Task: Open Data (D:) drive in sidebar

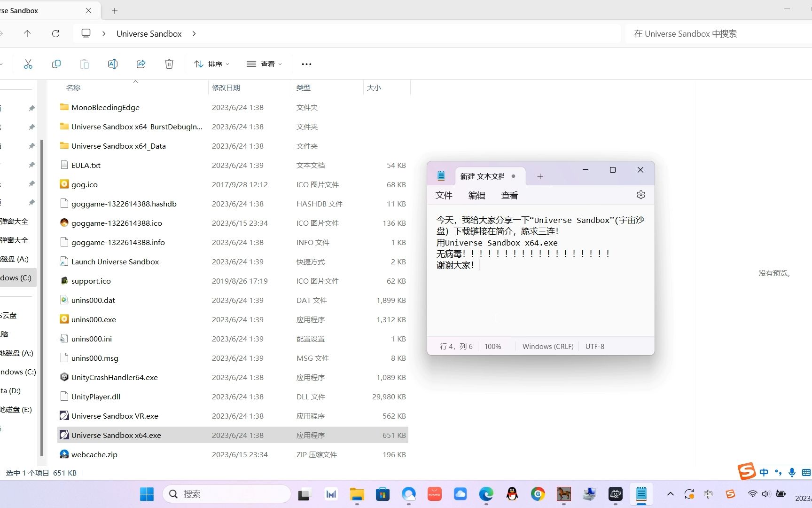Action: 10,390
